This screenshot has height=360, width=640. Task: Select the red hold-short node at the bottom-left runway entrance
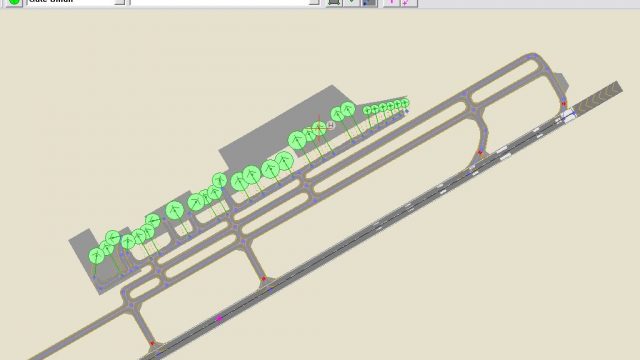[152, 344]
